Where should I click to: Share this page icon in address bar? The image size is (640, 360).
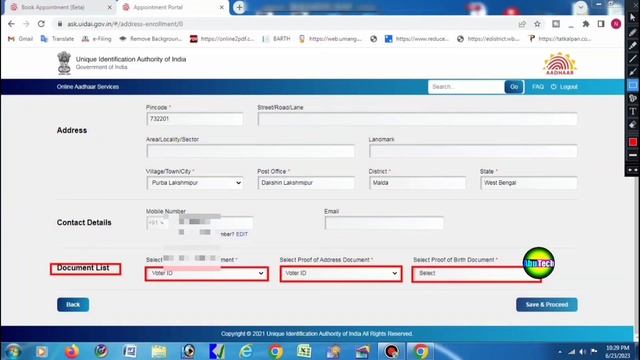[522, 24]
